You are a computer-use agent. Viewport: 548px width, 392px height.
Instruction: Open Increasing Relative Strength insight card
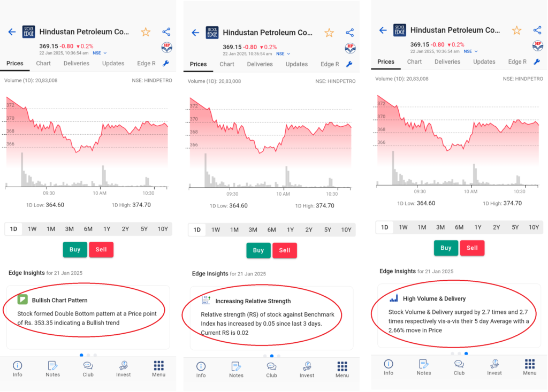(x=271, y=318)
